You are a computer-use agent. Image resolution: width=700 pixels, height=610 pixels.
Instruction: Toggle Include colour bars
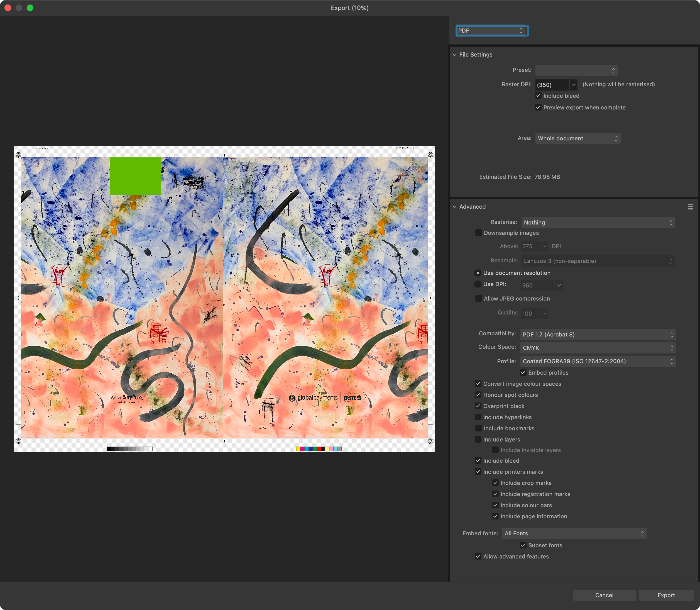[x=495, y=505]
